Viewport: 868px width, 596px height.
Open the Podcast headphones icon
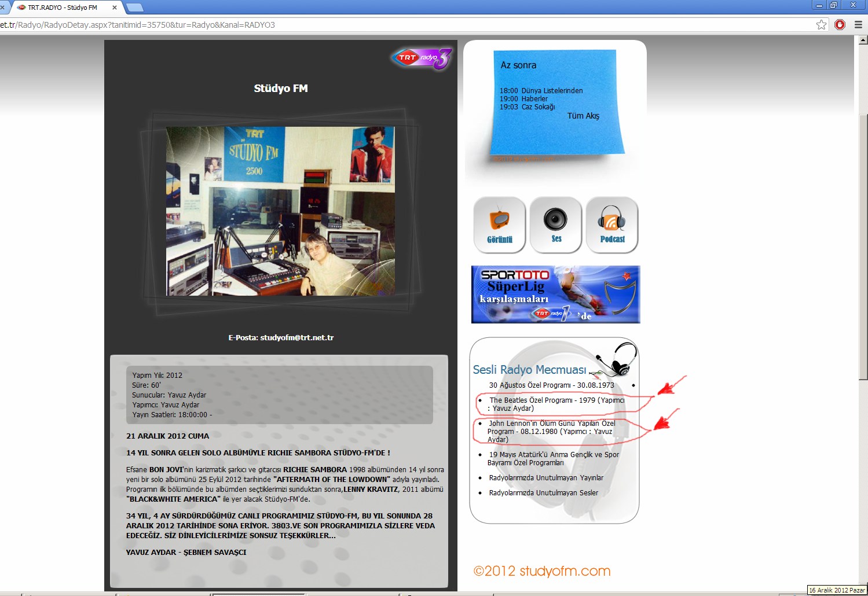[612, 225]
